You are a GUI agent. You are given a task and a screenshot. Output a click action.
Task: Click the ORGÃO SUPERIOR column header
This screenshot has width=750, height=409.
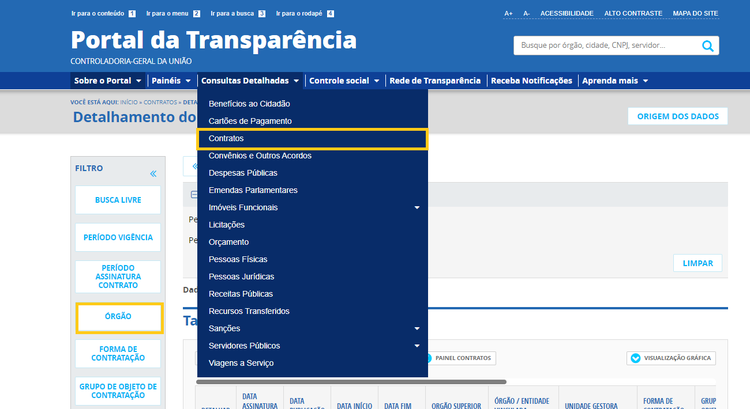click(x=456, y=405)
